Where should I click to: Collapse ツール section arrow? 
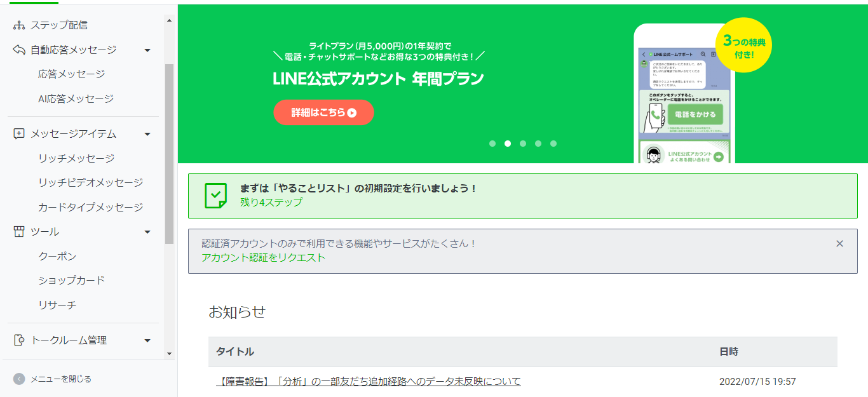pyautogui.click(x=147, y=232)
